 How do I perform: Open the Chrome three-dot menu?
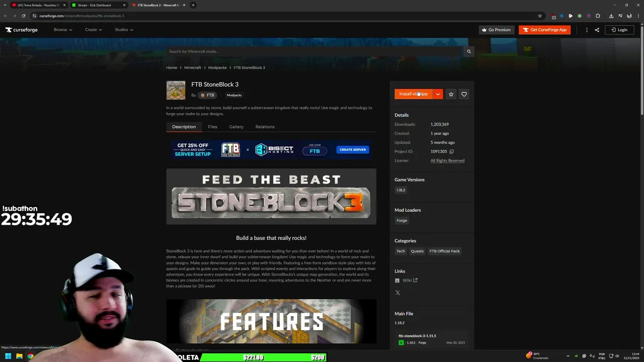coord(638,16)
